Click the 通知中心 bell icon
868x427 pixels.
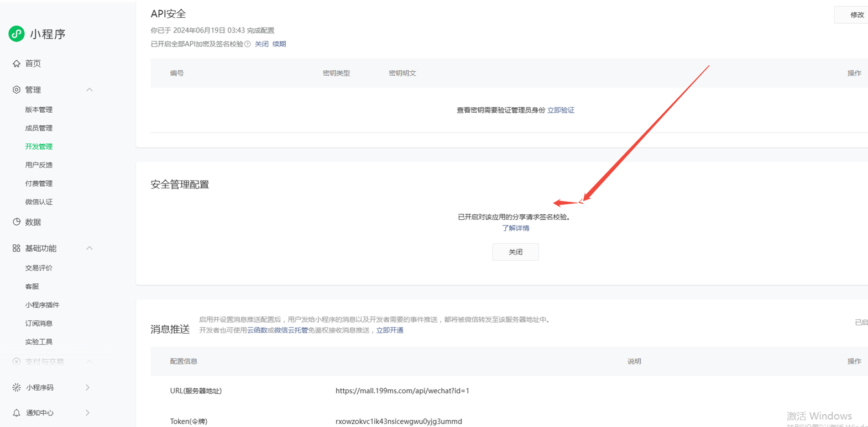17,413
